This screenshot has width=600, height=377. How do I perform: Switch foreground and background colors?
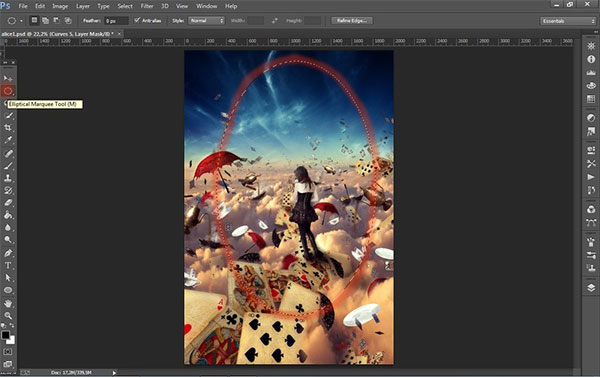[12, 326]
